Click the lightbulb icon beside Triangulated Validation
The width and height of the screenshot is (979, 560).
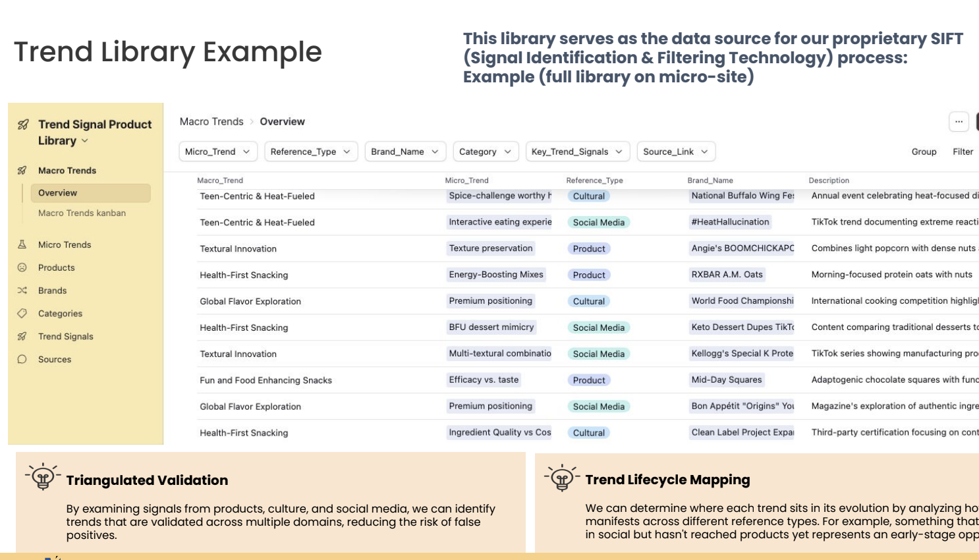click(x=43, y=476)
